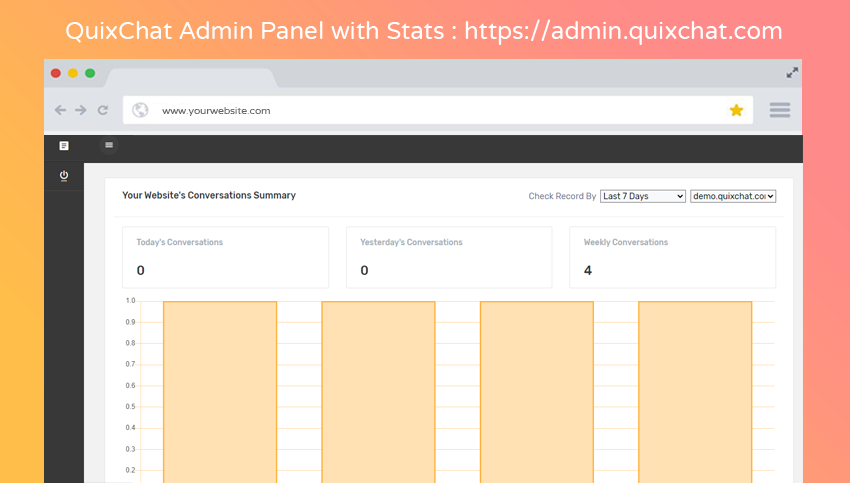The width and height of the screenshot is (850, 483).
Task: Click the Weekly Conversations card
Action: point(672,257)
